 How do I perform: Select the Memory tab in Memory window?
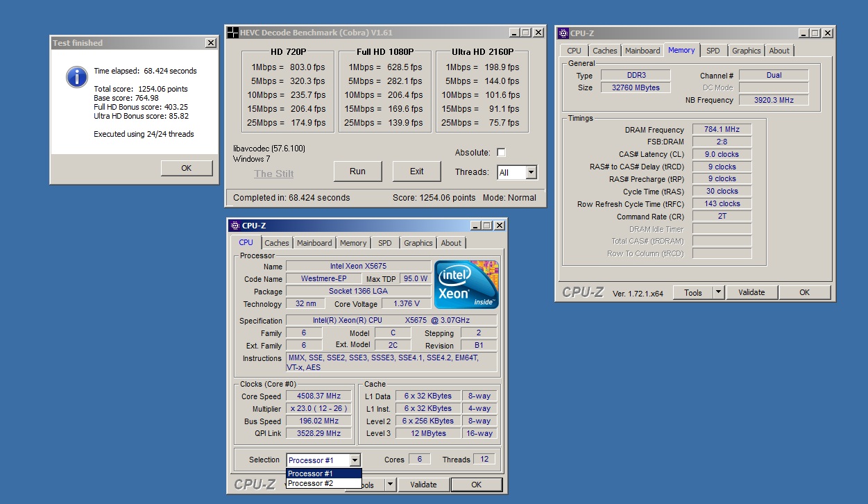[681, 50]
